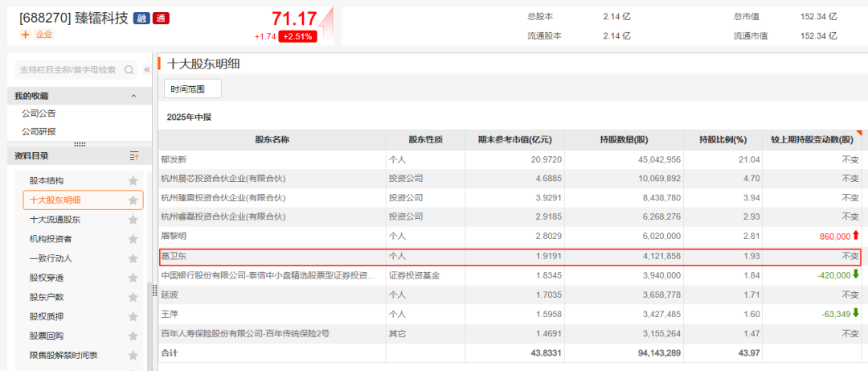Viewport: 868px width, 371px height.
Task: Click the 股东性质 column header
Action: coord(426,140)
